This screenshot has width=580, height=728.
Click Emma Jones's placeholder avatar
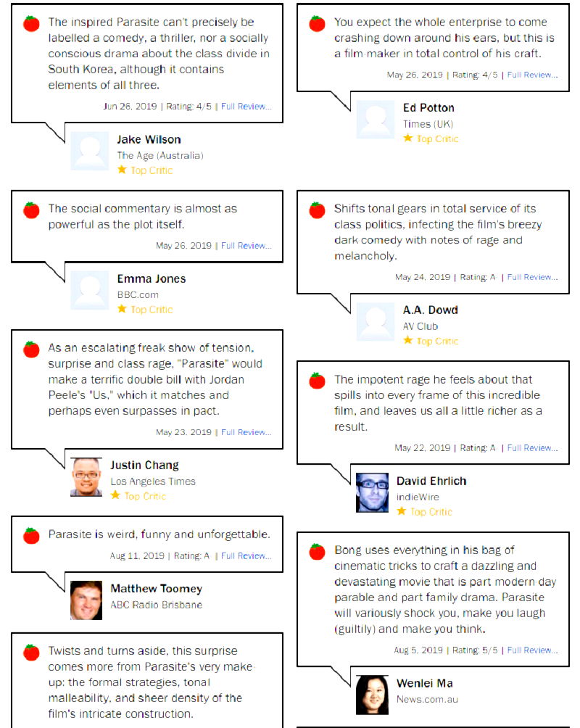point(90,290)
